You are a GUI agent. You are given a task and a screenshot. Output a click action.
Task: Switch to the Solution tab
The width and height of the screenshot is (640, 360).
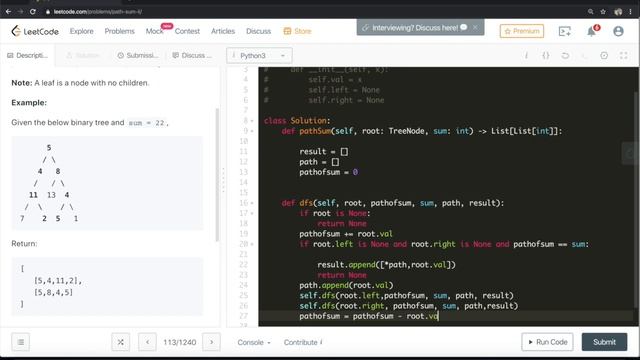click(83, 56)
